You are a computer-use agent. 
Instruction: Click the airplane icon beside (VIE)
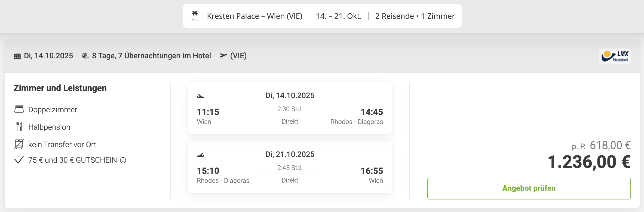coord(223,56)
